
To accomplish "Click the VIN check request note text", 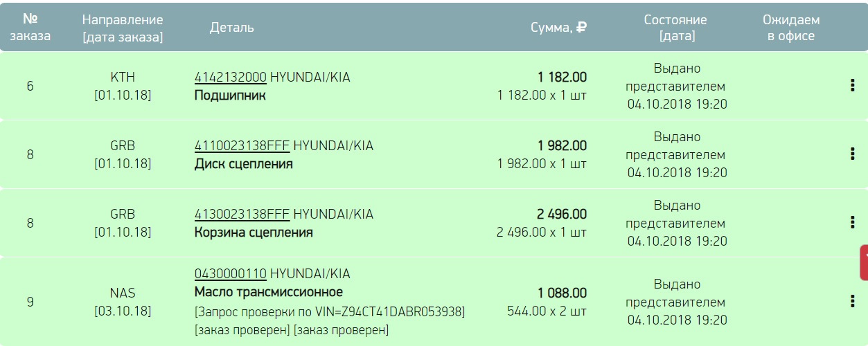I will point(330,312).
